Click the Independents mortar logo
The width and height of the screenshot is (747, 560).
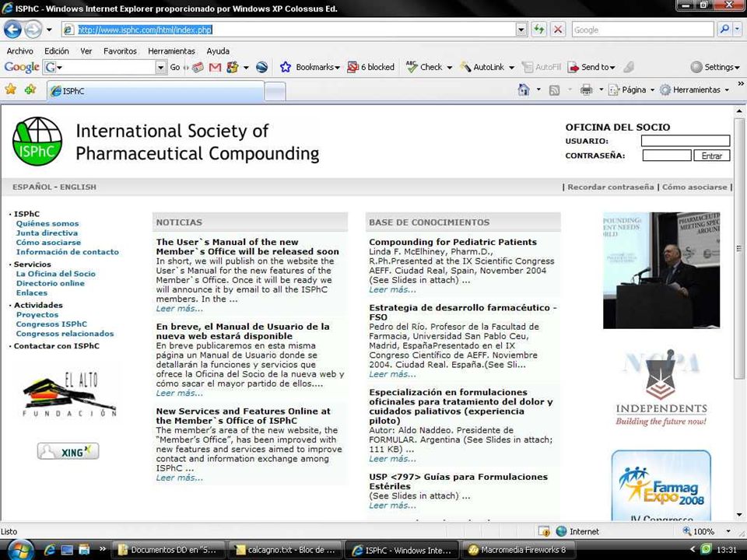661,388
